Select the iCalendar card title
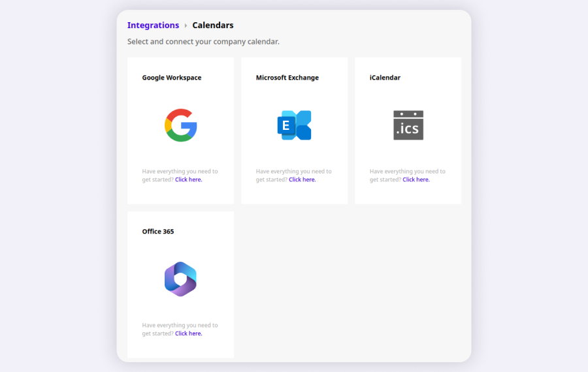The image size is (588, 372). point(385,78)
